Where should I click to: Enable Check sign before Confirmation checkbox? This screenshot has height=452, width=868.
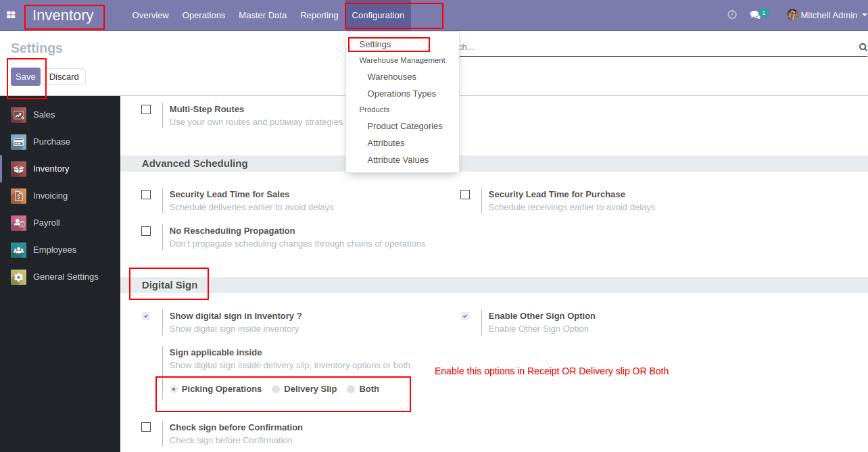click(146, 427)
